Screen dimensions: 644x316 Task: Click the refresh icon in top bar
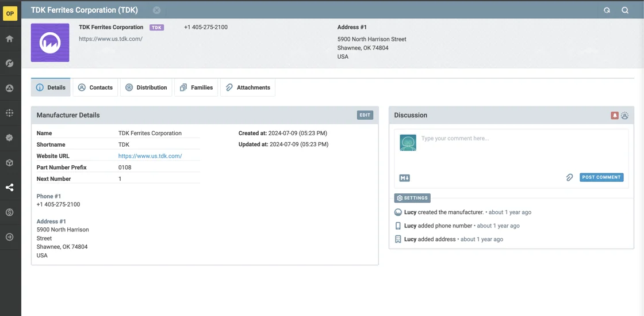click(607, 10)
